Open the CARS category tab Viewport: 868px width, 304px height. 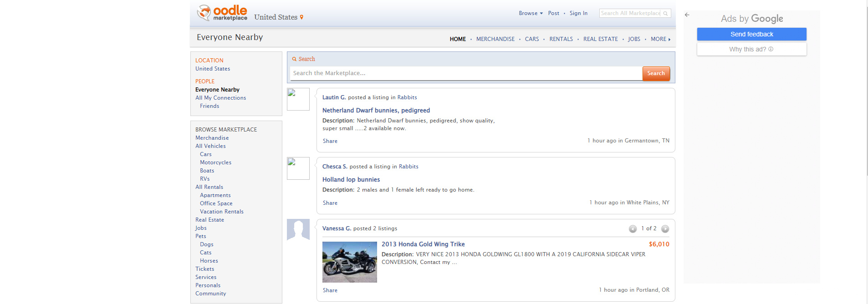coord(531,39)
